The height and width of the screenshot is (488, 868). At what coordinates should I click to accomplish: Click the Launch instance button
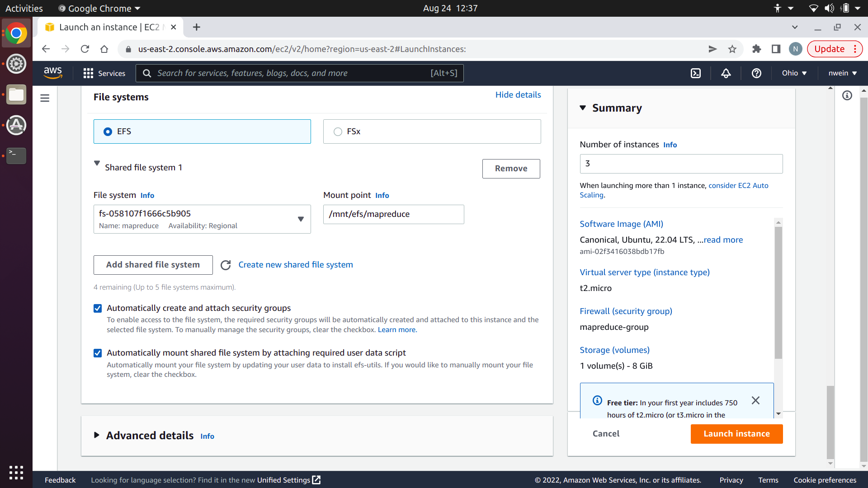736,434
